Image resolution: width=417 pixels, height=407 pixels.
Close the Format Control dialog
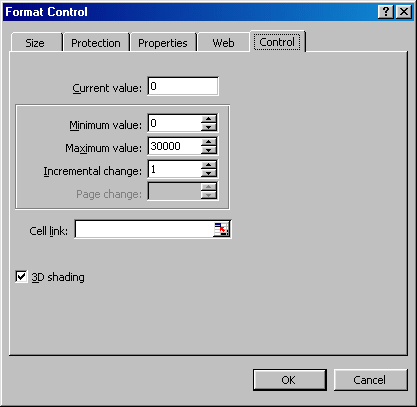click(x=404, y=12)
